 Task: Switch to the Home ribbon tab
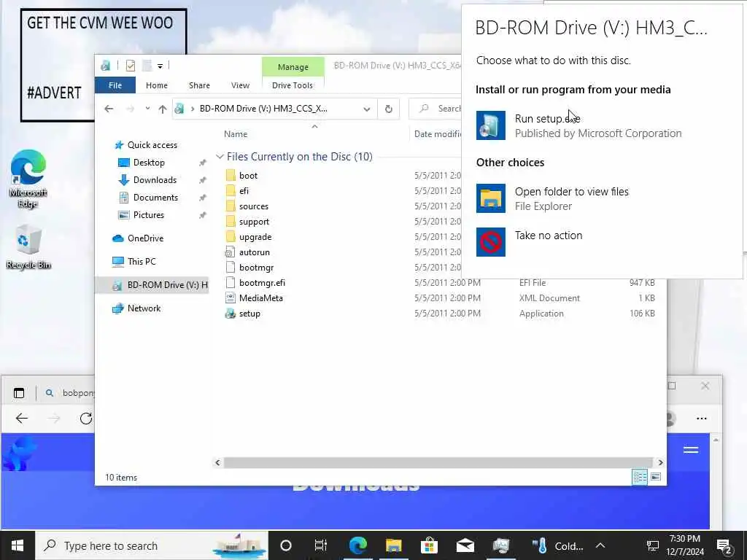click(157, 85)
